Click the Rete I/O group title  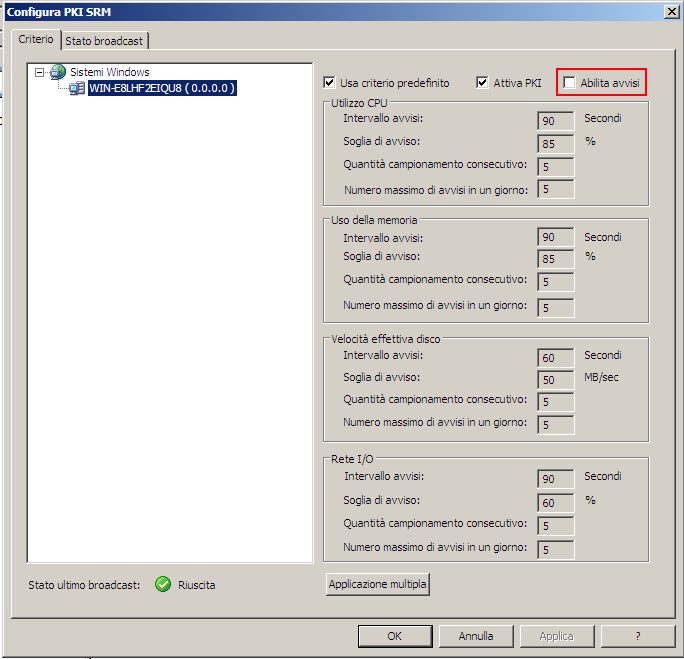(x=352, y=459)
